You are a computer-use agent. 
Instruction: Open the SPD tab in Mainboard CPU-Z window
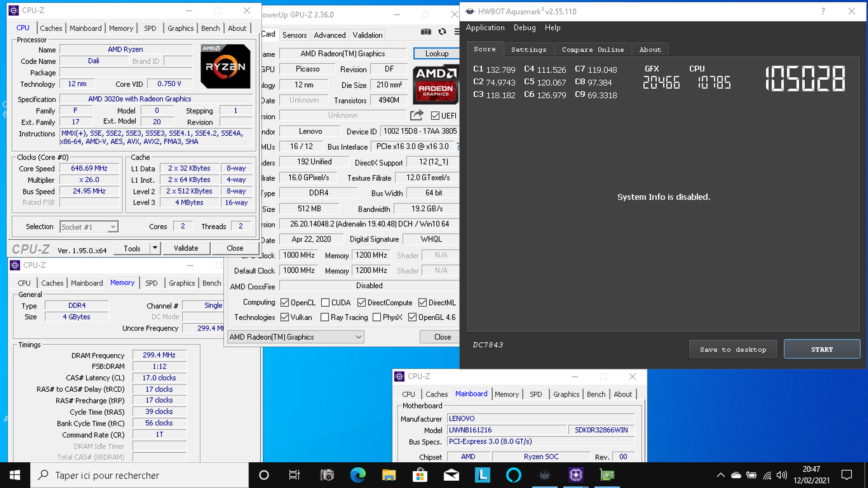[x=535, y=394]
